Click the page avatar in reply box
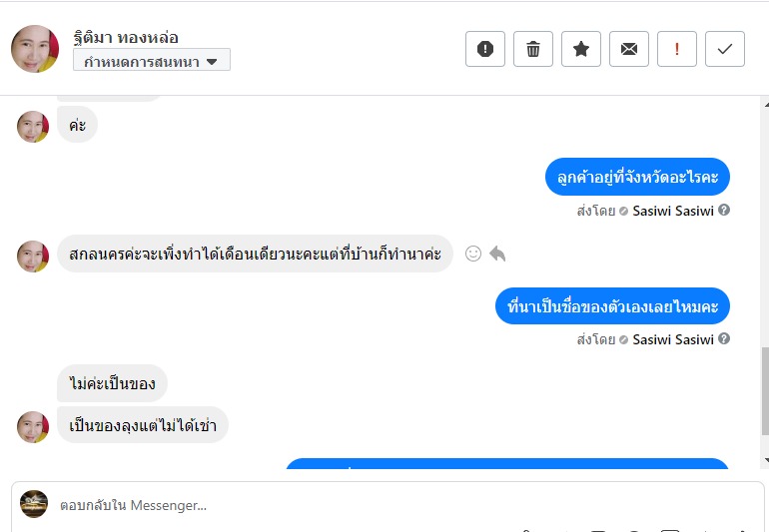This screenshot has width=769, height=532. [34, 504]
